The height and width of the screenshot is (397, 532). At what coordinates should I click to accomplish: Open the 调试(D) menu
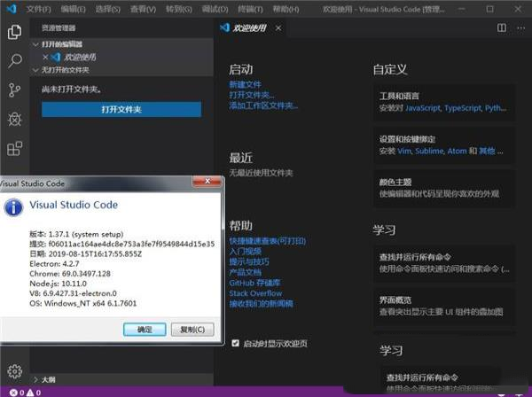pyautogui.click(x=215, y=9)
